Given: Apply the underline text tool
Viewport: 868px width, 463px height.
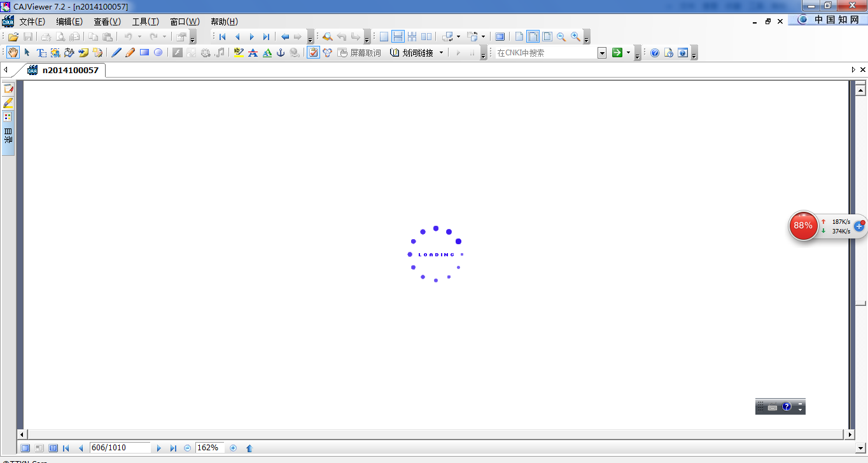Looking at the screenshot, I should point(267,53).
